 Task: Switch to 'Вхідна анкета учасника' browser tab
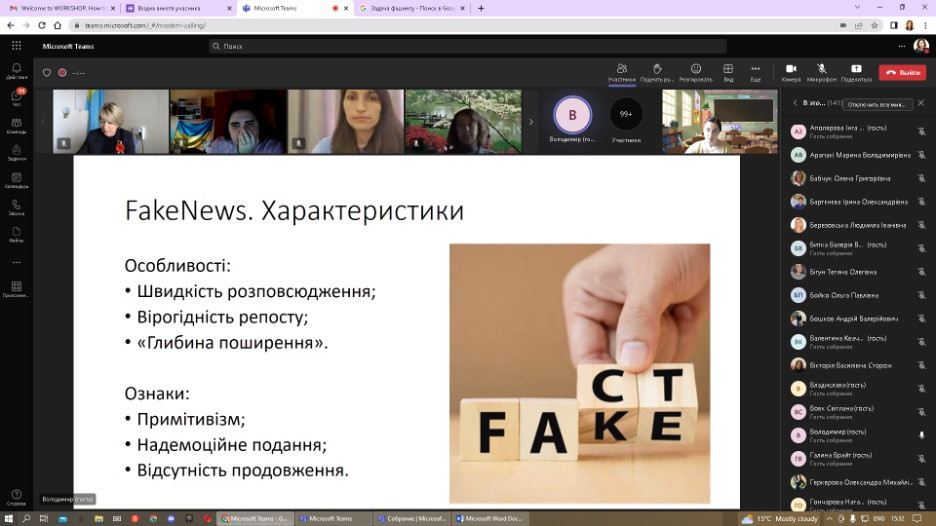point(179,8)
